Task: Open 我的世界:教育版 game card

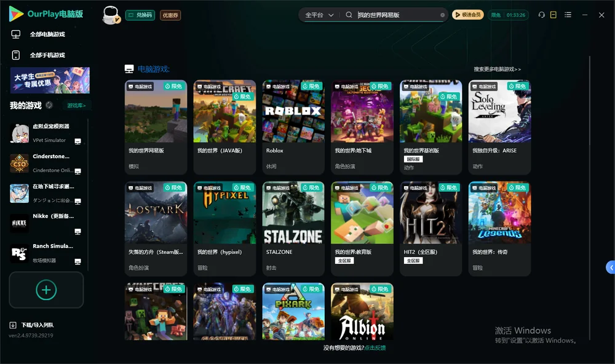Action: tap(362, 229)
